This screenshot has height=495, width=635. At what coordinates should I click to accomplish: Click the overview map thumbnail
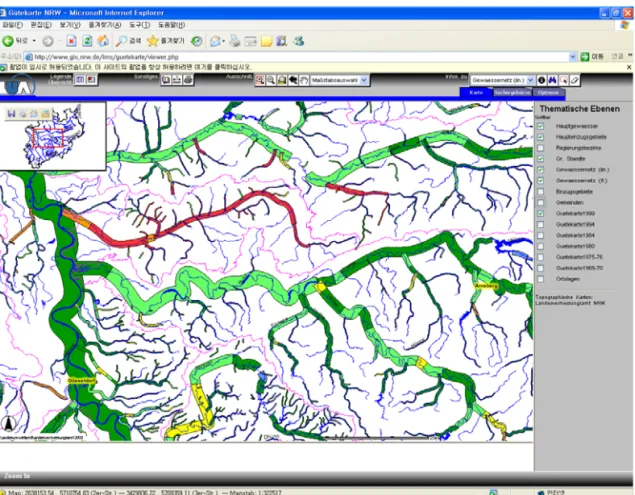click(53, 136)
